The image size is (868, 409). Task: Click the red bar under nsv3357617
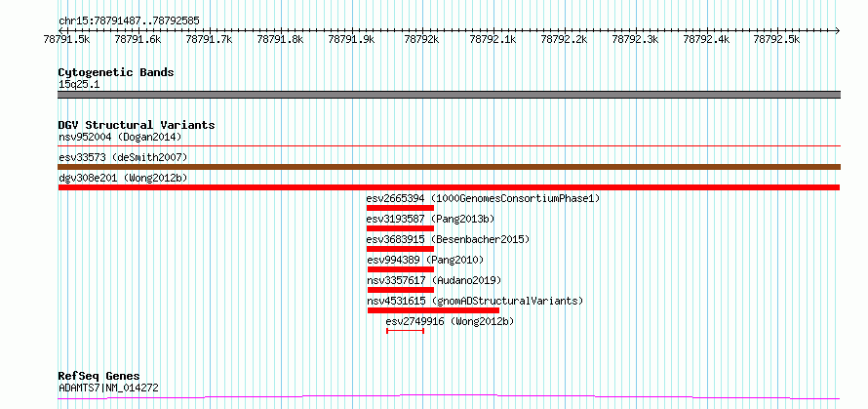pyautogui.click(x=401, y=290)
